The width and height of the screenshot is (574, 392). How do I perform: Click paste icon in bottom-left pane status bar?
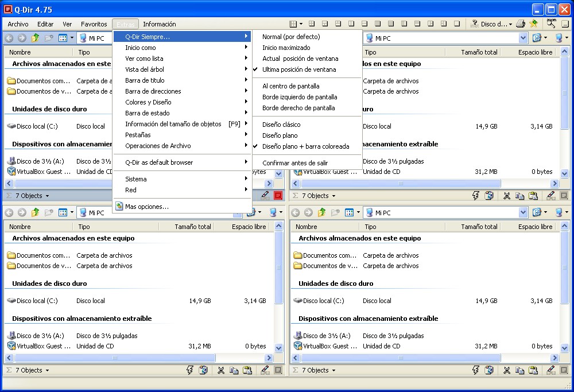pos(247,370)
